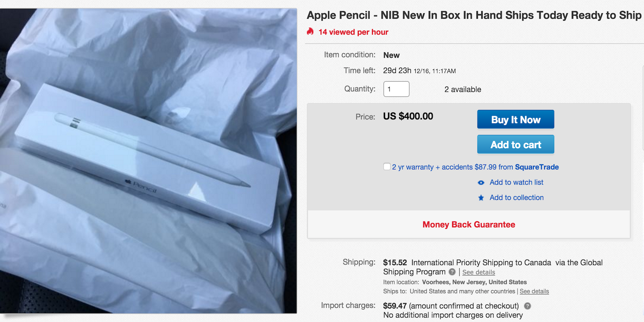This screenshot has height=322, width=644.
Task: Open Money Back Guarantee details
Action: pyautogui.click(x=469, y=224)
